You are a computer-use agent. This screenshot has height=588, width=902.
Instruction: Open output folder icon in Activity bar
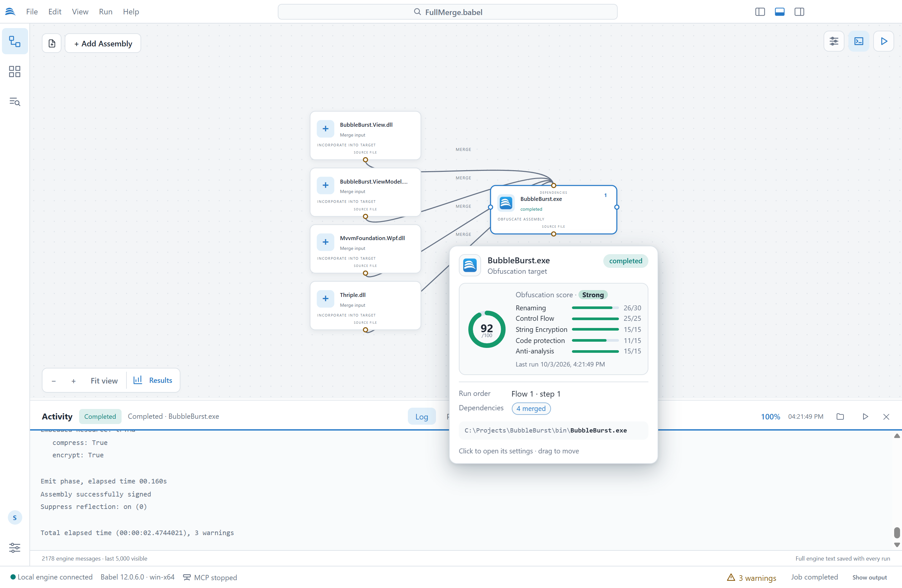point(840,416)
